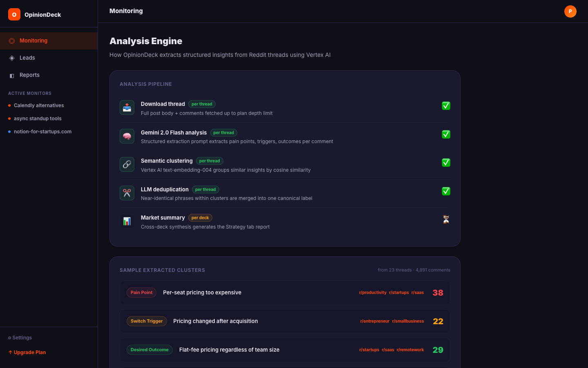Image resolution: width=588 pixels, height=368 pixels.
Task: Select Leads in the sidebar navigation
Action: (x=27, y=58)
